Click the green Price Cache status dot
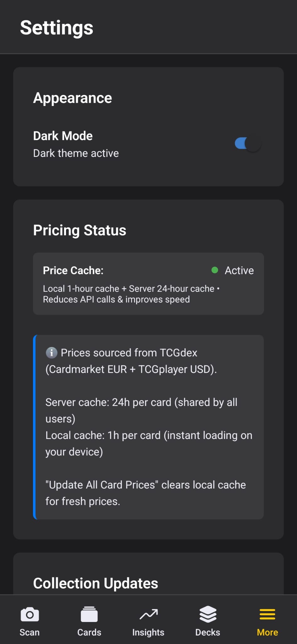 (x=215, y=270)
